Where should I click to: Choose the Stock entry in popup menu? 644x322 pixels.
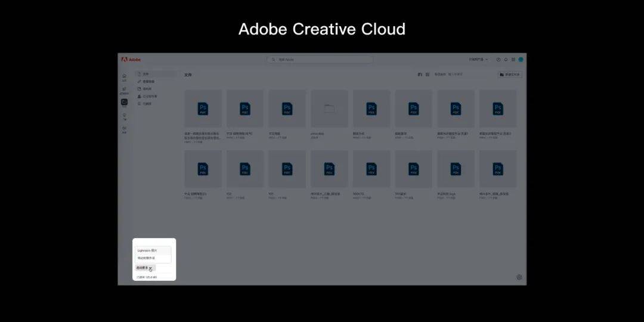coord(147,258)
